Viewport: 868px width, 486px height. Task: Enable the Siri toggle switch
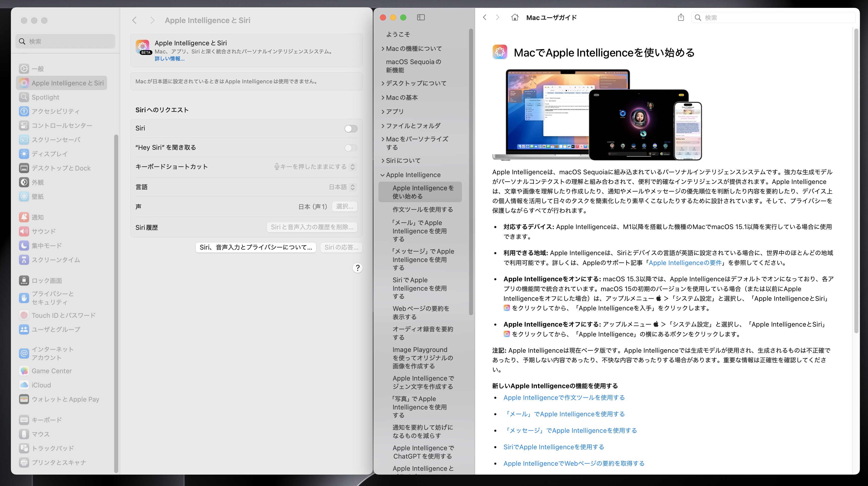pyautogui.click(x=351, y=128)
